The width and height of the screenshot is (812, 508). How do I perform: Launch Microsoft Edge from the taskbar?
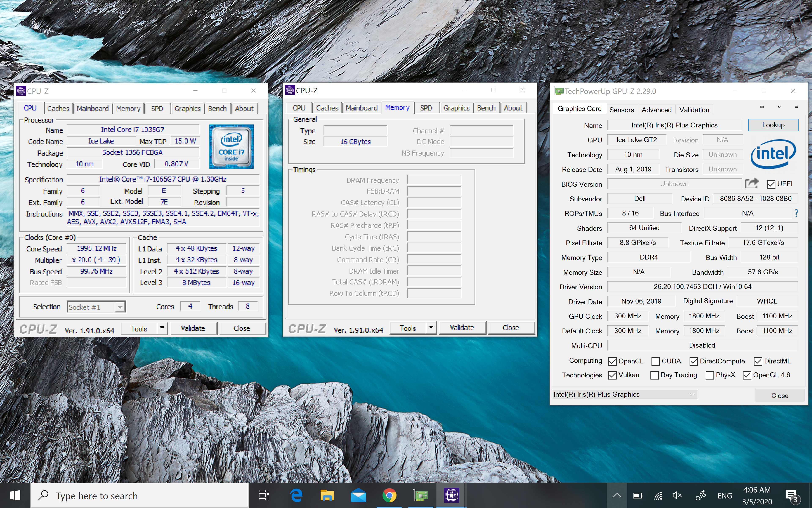(296, 495)
